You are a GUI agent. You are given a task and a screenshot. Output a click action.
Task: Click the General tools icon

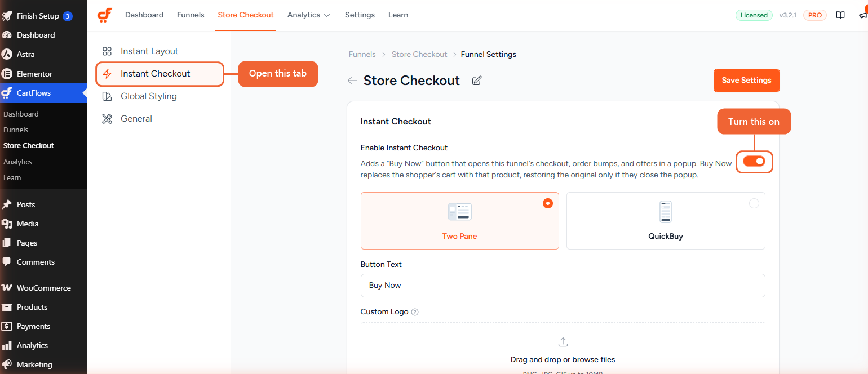coord(107,119)
